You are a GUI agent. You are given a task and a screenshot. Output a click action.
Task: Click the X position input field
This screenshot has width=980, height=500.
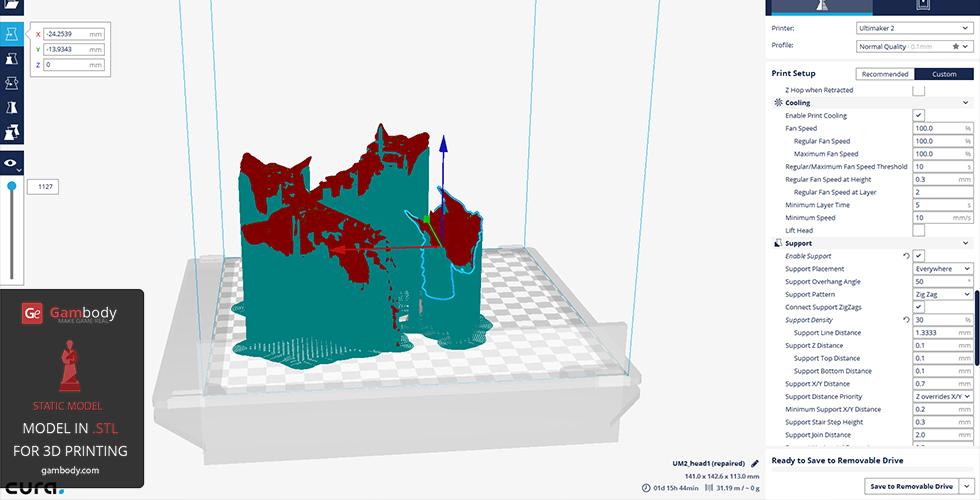pyautogui.click(x=74, y=34)
